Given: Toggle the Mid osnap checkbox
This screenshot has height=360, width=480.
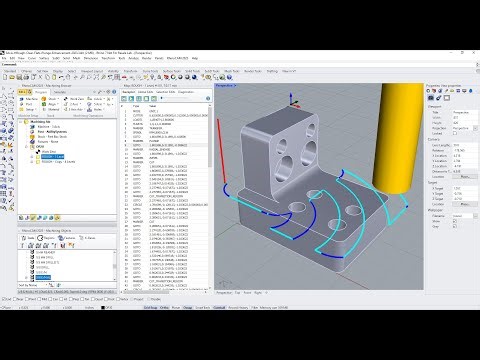Looking at the screenshot, I should pyautogui.click(x=40, y=299).
